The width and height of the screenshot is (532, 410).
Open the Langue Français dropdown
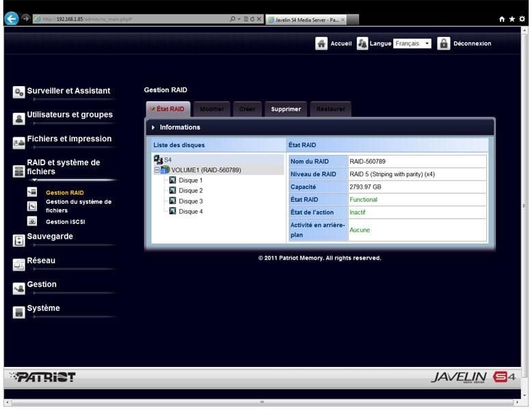(x=412, y=44)
